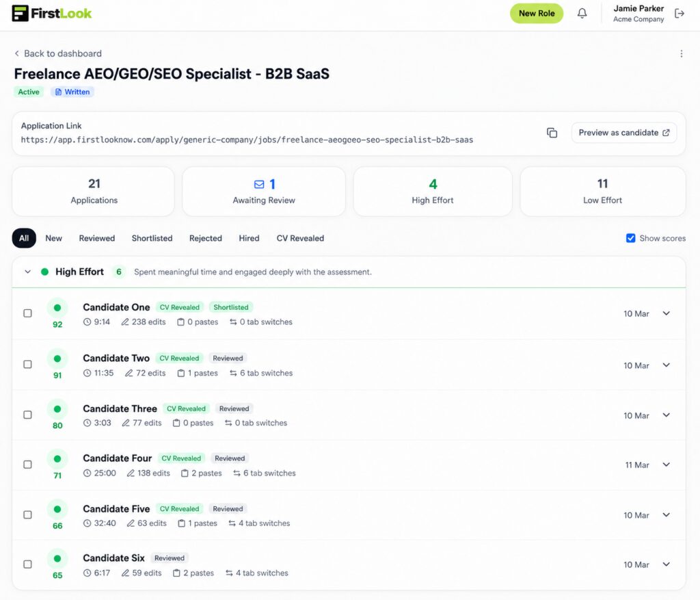Select the checkbox for Candidate Two

(x=27, y=364)
